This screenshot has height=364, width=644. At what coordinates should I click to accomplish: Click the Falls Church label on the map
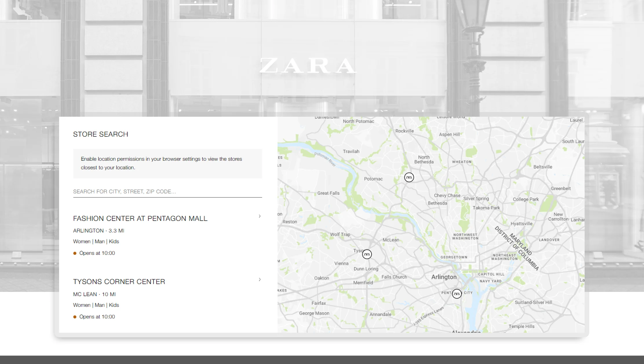394,277
